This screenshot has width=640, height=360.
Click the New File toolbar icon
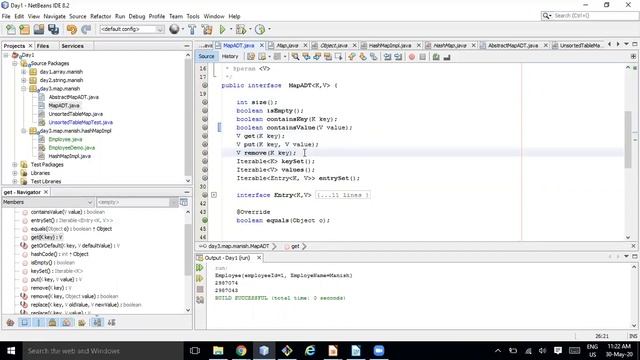11,29
